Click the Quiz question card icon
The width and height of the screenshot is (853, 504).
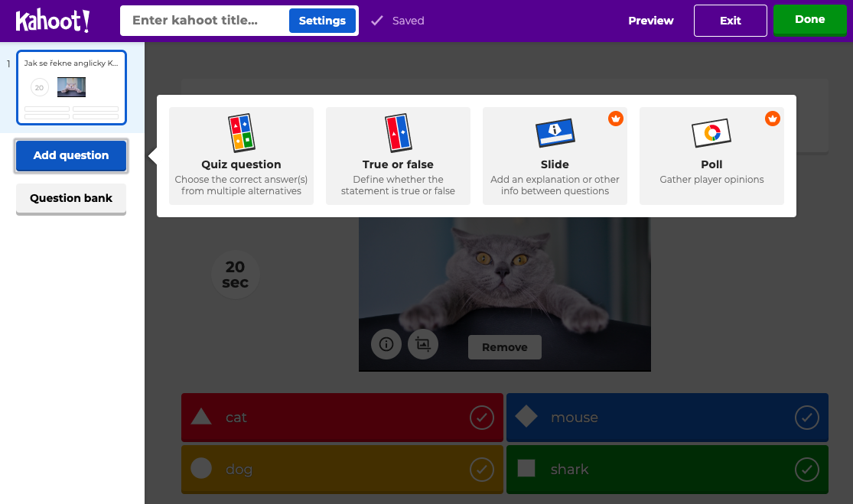tap(241, 133)
